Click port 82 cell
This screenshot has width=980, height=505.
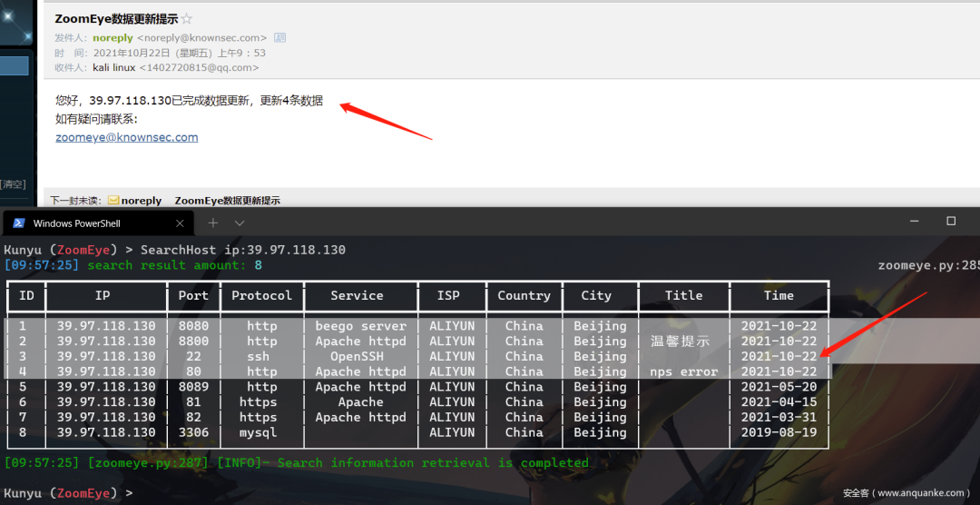[194, 418]
